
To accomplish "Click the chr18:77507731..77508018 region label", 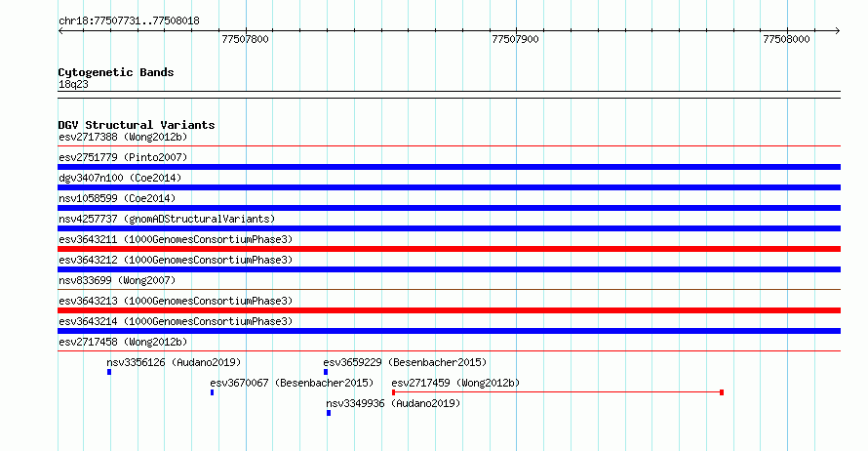I will tap(129, 20).
